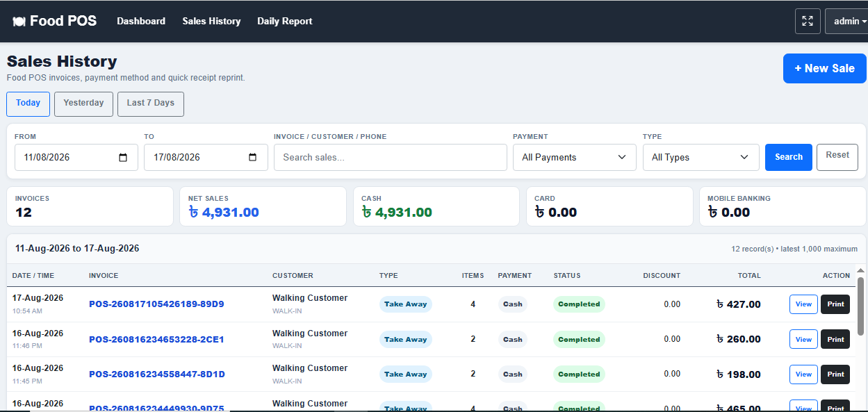This screenshot has width=868, height=412.
Task: Expand the All Types dropdown
Action: (701, 157)
